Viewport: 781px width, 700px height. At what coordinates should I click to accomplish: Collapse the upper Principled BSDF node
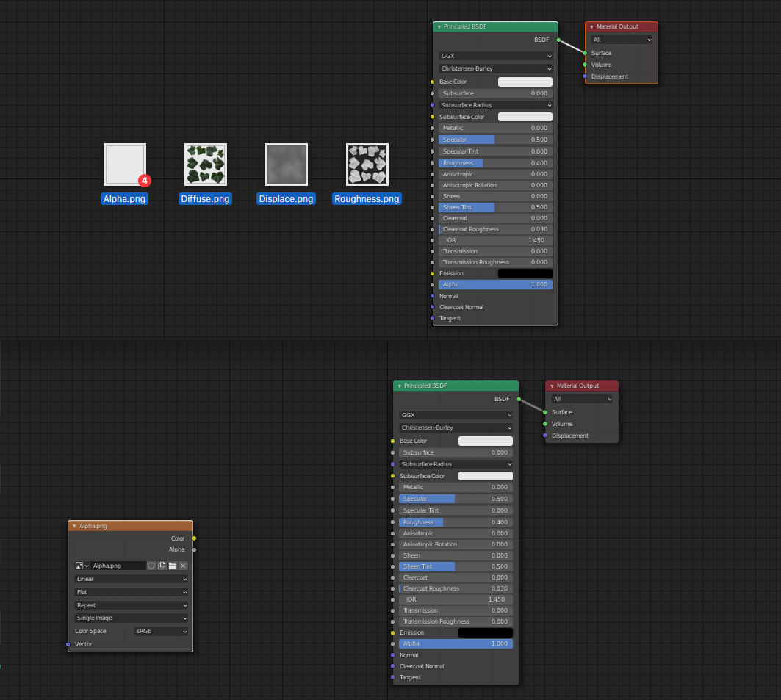(x=439, y=27)
